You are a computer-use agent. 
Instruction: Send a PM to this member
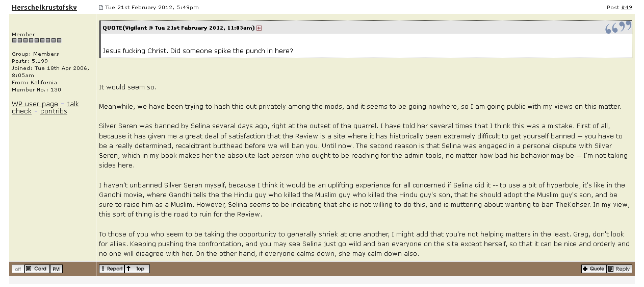[x=56, y=269]
